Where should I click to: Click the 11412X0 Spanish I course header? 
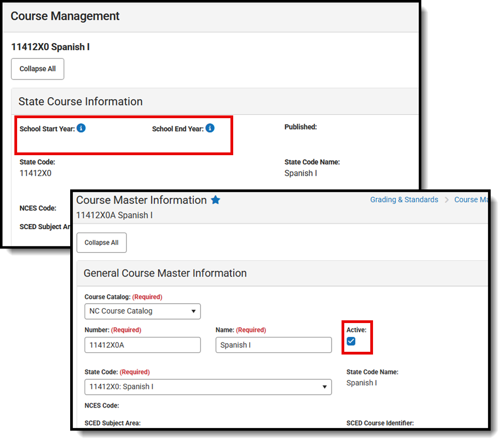point(50,47)
